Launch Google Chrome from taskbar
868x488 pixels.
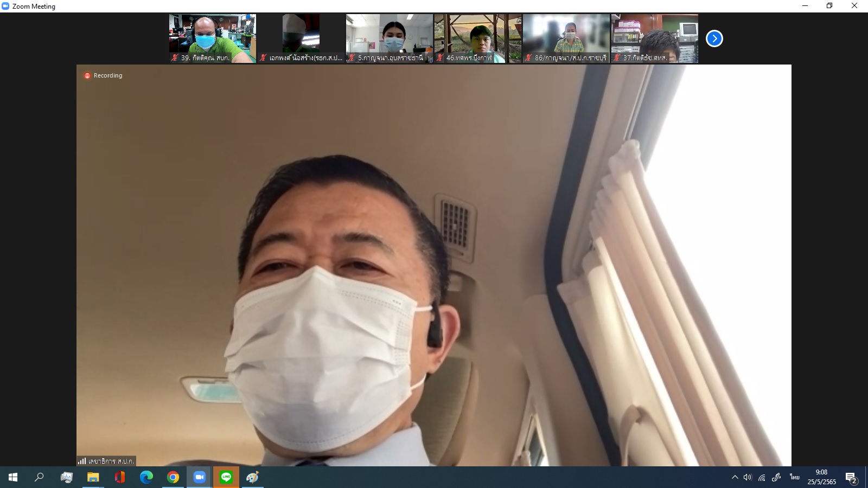coord(173,477)
